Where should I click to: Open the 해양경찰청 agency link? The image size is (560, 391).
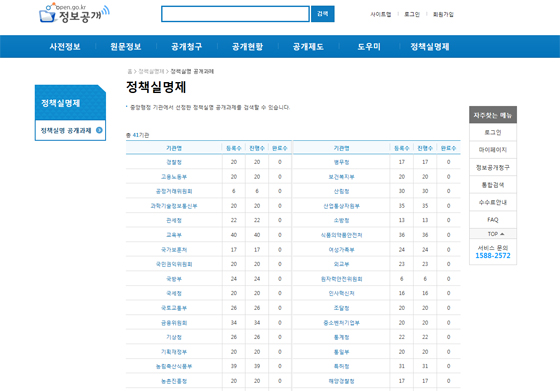[341, 381]
